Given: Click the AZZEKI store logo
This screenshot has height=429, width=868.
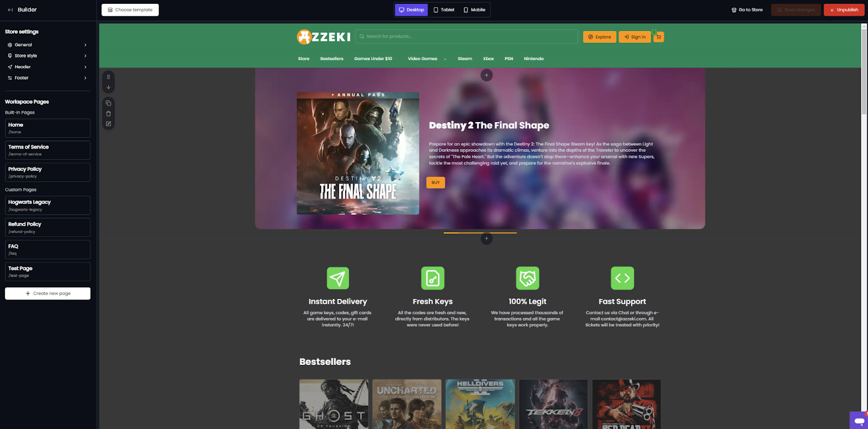Looking at the screenshot, I should 324,37.
